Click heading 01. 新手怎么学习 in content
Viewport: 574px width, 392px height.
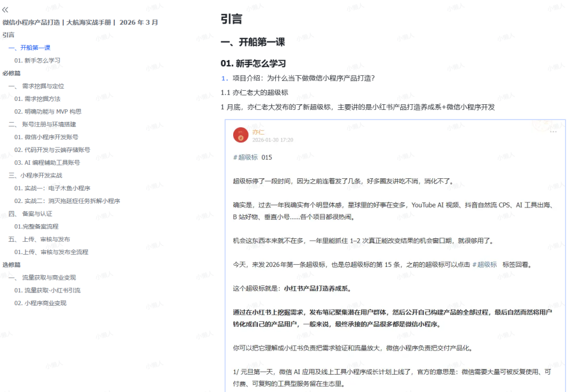click(x=253, y=63)
